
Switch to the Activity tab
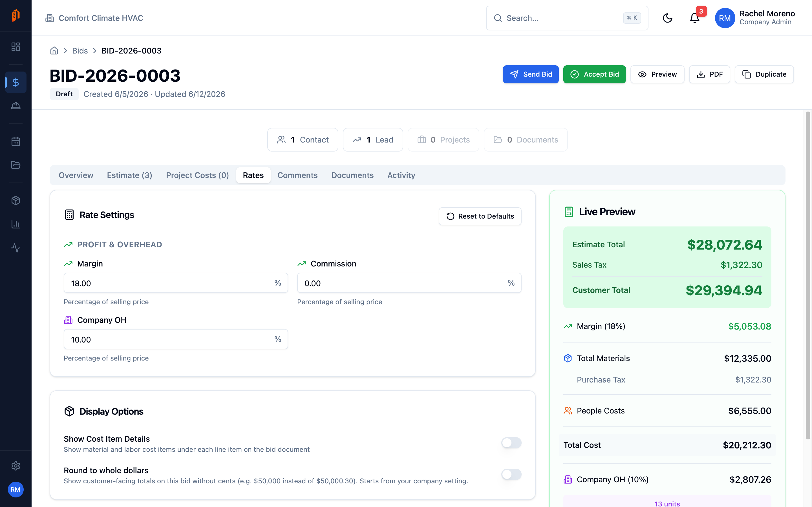coord(401,175)
